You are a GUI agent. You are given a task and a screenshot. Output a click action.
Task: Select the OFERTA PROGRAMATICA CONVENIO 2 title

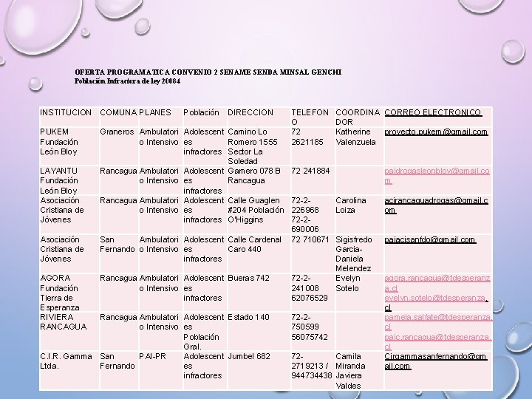(x=208, y=72)
